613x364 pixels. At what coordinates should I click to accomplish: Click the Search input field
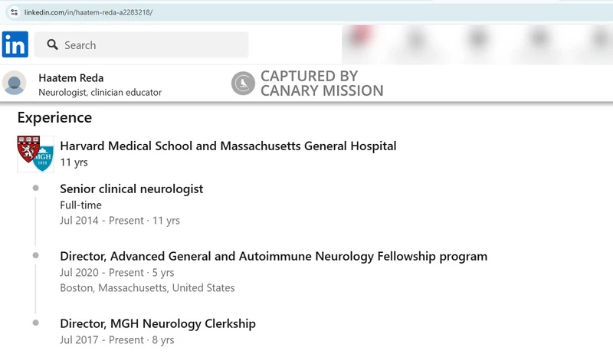pyautogui.click(x=142, y=44)
